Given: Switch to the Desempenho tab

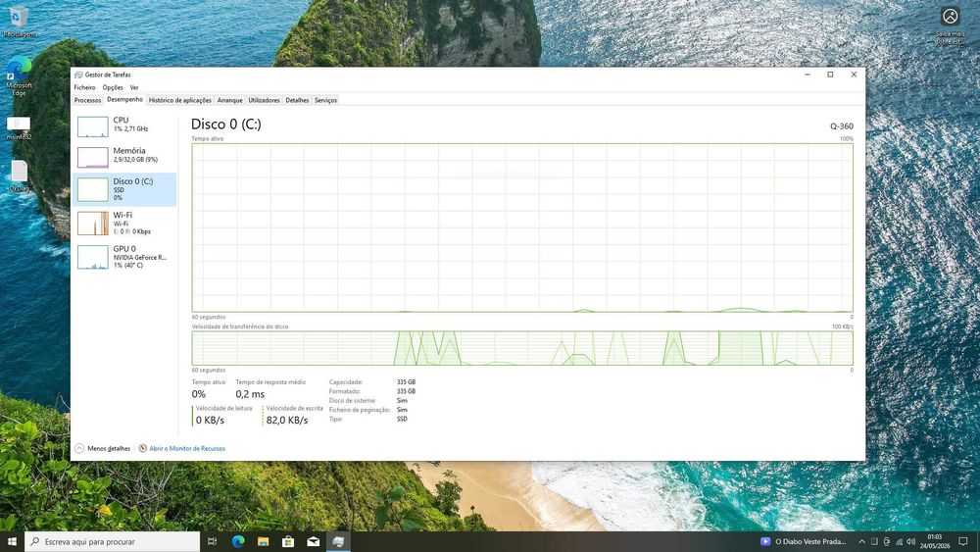Looking at the screenshot, I should pos(124,99).
